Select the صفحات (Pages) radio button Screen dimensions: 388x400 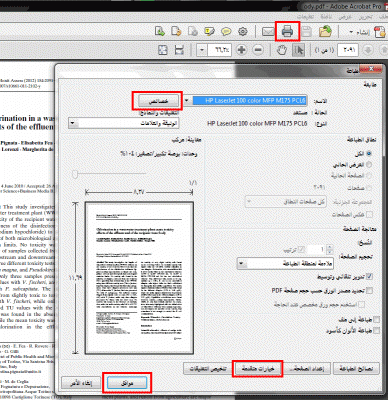point(369,188)
